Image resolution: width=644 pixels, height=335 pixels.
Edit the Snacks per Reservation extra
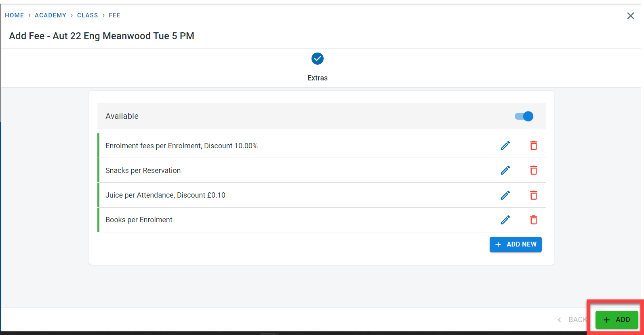pyautogui.click(x=505, y=171)
